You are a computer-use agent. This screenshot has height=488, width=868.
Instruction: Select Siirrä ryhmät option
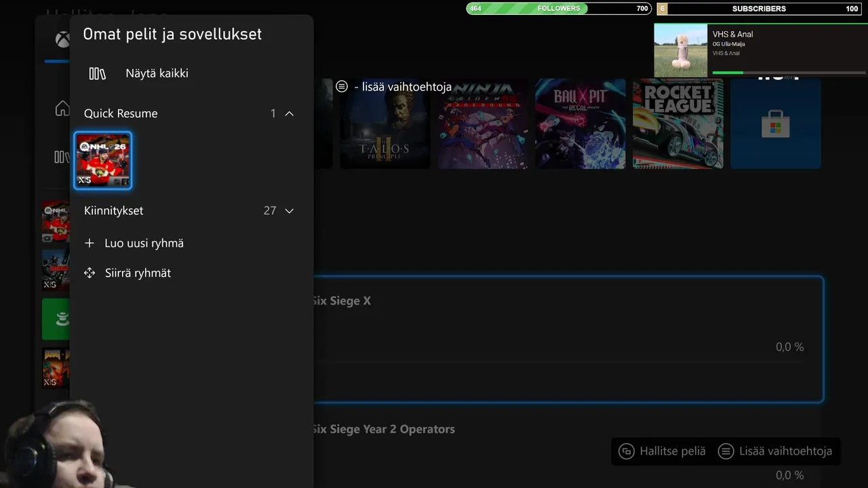coord(138,272)
